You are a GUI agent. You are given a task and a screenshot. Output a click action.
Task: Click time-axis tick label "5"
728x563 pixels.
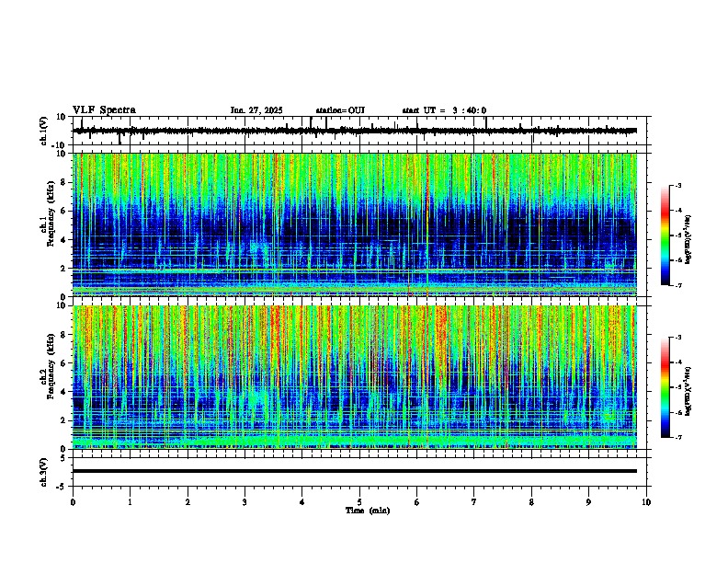tap(359, 502)
